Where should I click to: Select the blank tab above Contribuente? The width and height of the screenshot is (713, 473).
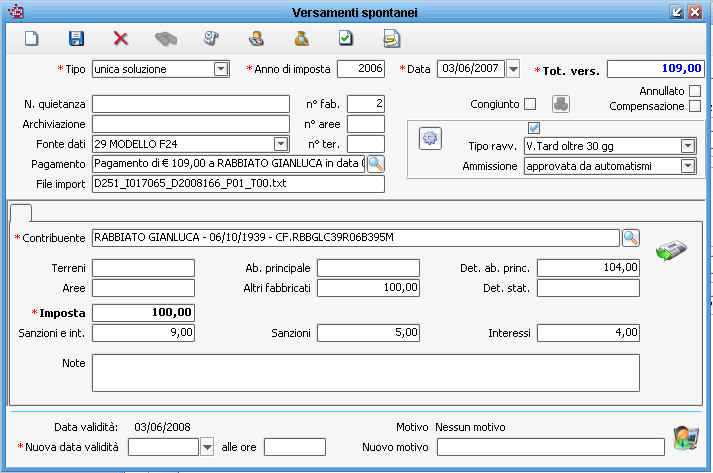21,211
